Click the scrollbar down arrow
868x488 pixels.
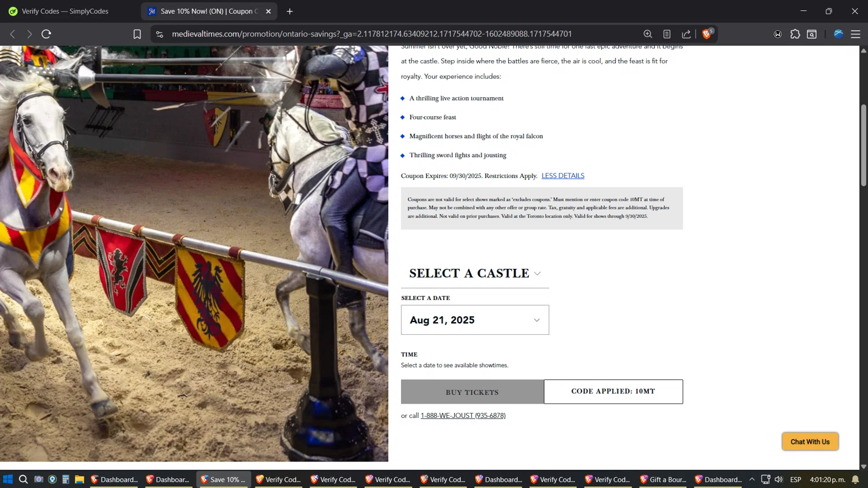point(863,466)
